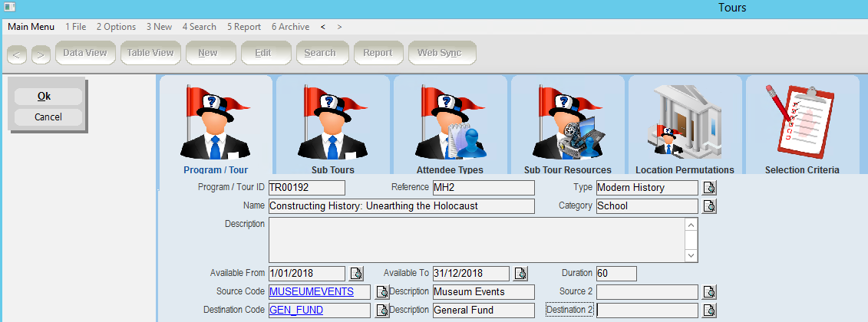
Task: Click the Available To calendar picker icon
Action: pos(520,274)
